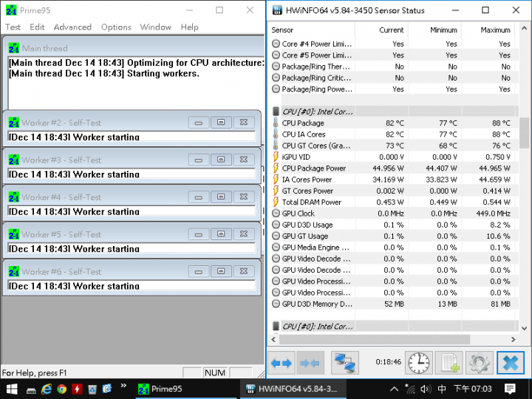Click the Maximum column header
This screenshot has height=399, width=532.
tap(488, 30)
